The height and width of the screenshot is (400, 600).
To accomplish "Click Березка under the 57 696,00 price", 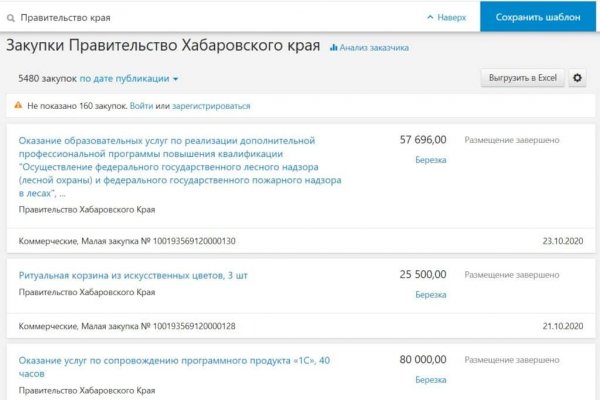I will pos(431,159).
